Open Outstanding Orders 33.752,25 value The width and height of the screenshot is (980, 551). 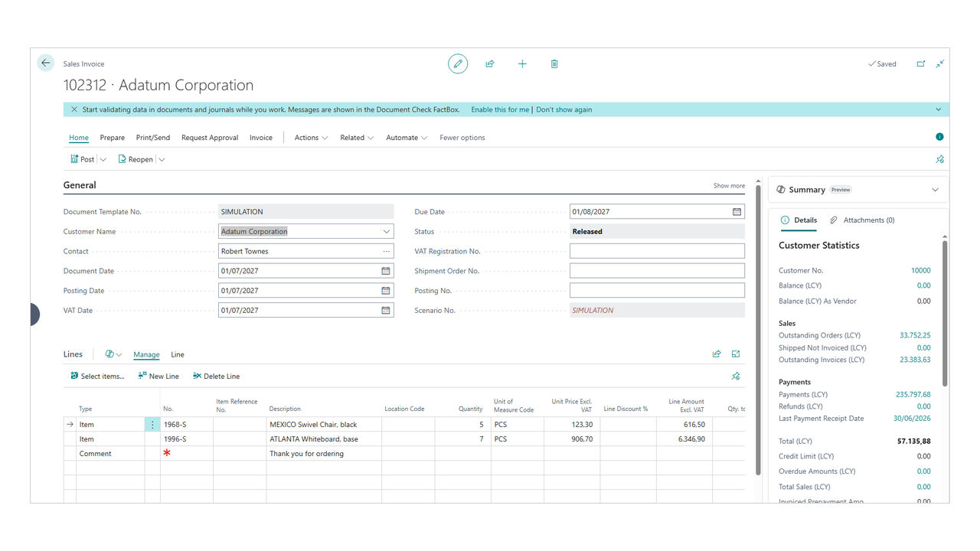pos(915,336)
